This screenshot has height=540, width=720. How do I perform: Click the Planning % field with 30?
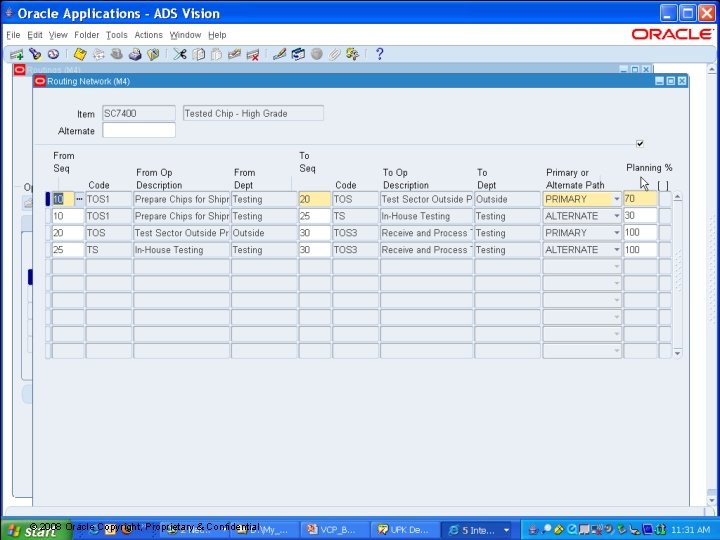click(641, 216)
